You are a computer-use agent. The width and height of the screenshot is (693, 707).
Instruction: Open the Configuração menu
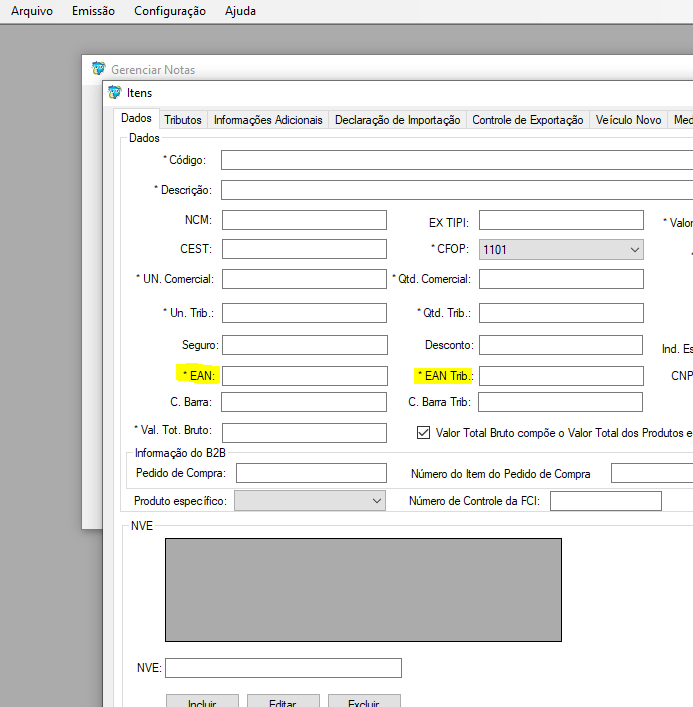tap(169, 11)
